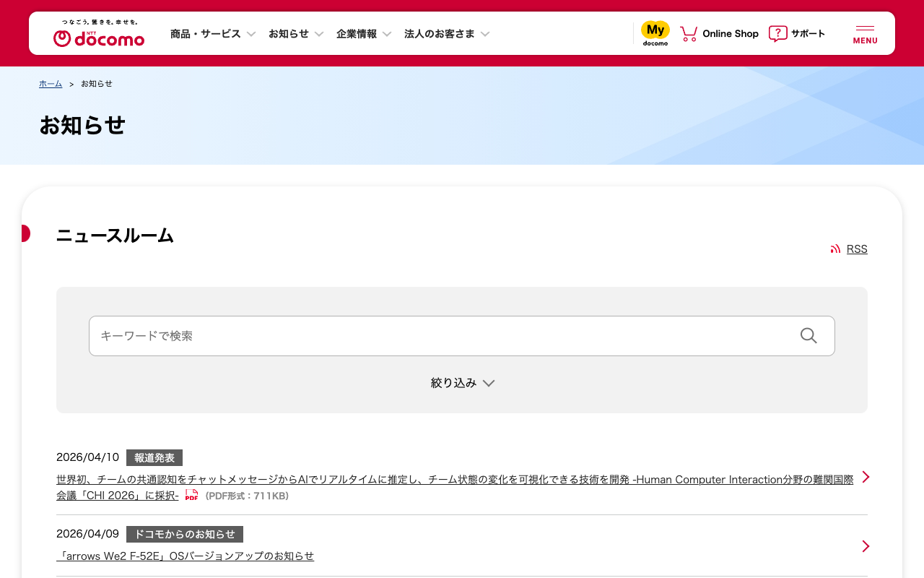Go to Online Shop link
The width and height of the screenshot is (924, 578).
[x=731, y=34]
